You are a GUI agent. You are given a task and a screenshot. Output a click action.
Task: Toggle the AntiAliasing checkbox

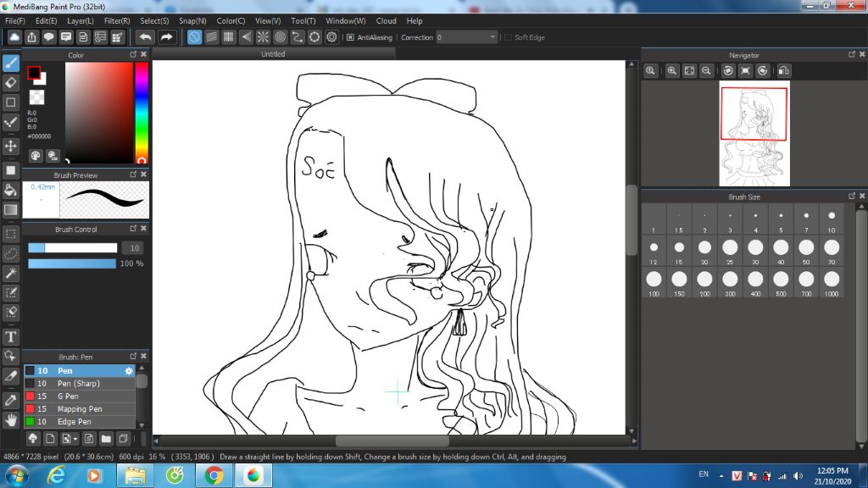(x=350, y=37)
